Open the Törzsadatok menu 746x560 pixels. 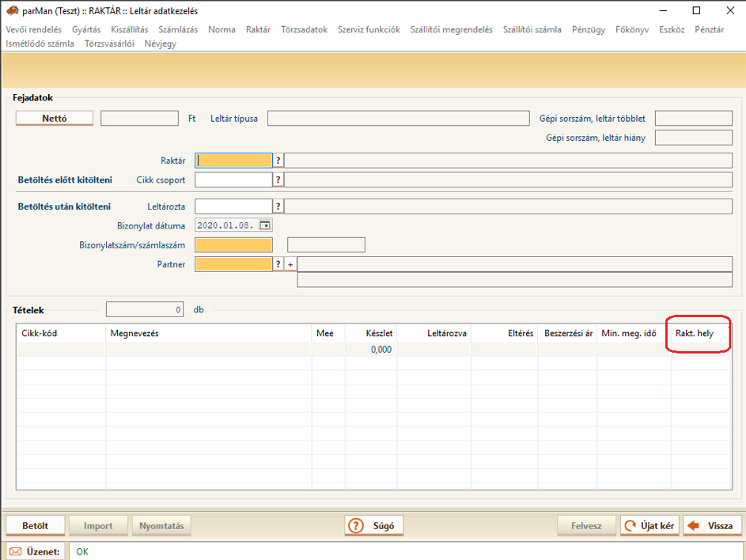pos(304,29)
